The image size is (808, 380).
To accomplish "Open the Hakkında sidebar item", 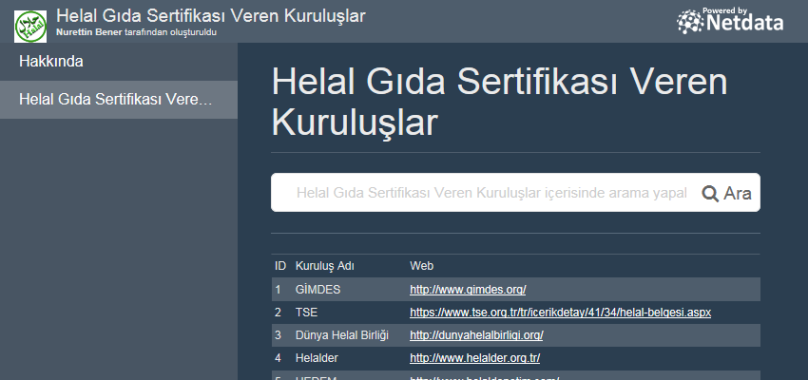I will pyautogui.click(x=119, y=61).
